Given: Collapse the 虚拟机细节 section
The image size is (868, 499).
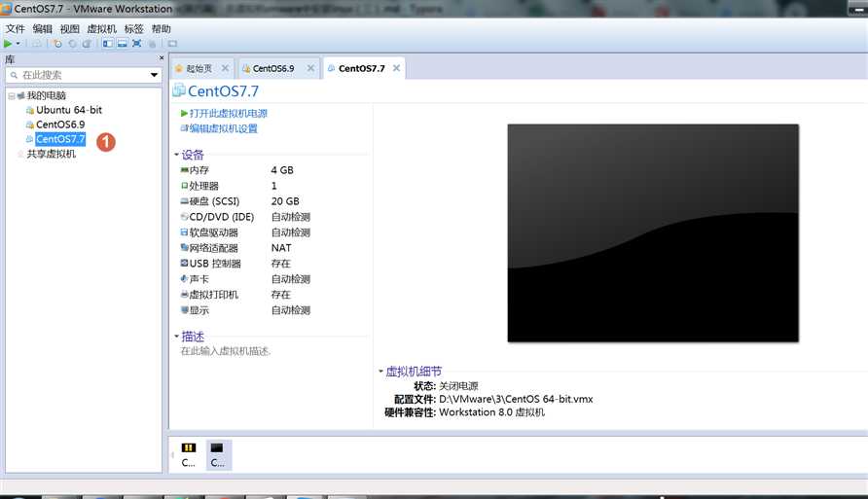Looking at the screenshot, I should click(x=380, y=372).
